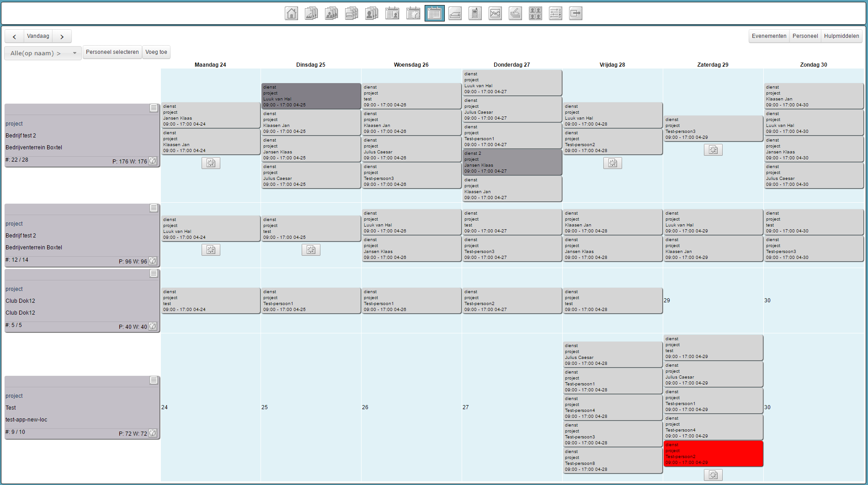Image resolution: width=868 pixels, height=485 pixels.
Task: Open the settings sliders toolbar icon
Action: coord(555,14)
